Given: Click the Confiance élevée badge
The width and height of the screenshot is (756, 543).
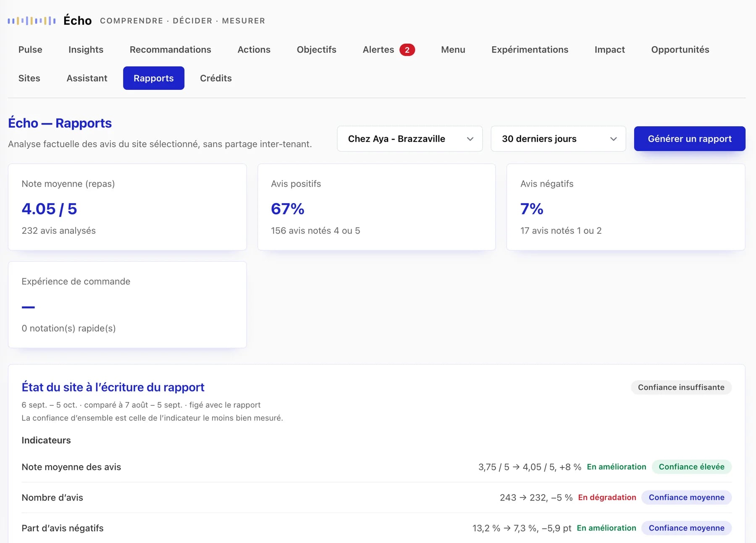Looking at the screenshot, I should (692, 467).
